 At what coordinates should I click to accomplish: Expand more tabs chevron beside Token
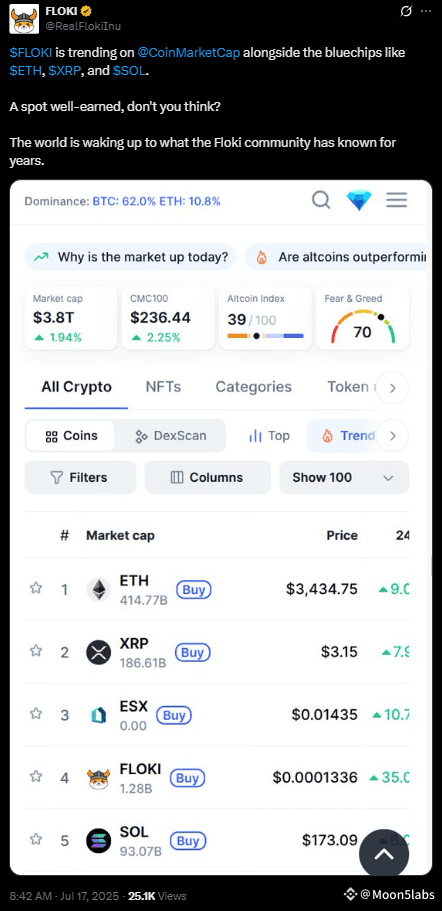393,388
